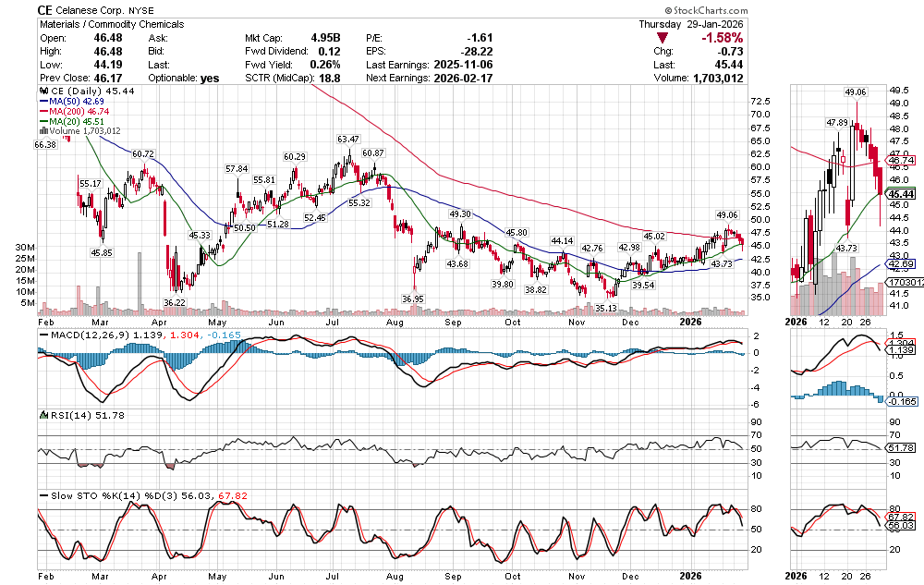Image resolution: width=924 pixels, height=585 pixels.
Task: Click the 36.22 April low price label
Action: pos(174,302)
